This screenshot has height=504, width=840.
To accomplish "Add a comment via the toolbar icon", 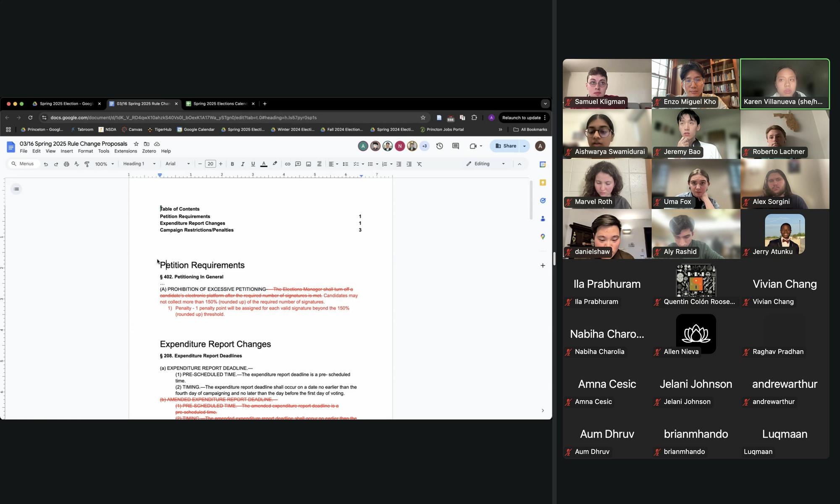I will pyautogui.click(x=298, y=164).
